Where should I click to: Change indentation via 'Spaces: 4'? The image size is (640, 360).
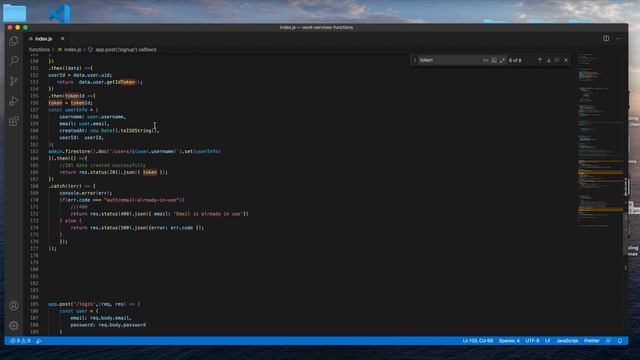(x=509, y=340)
